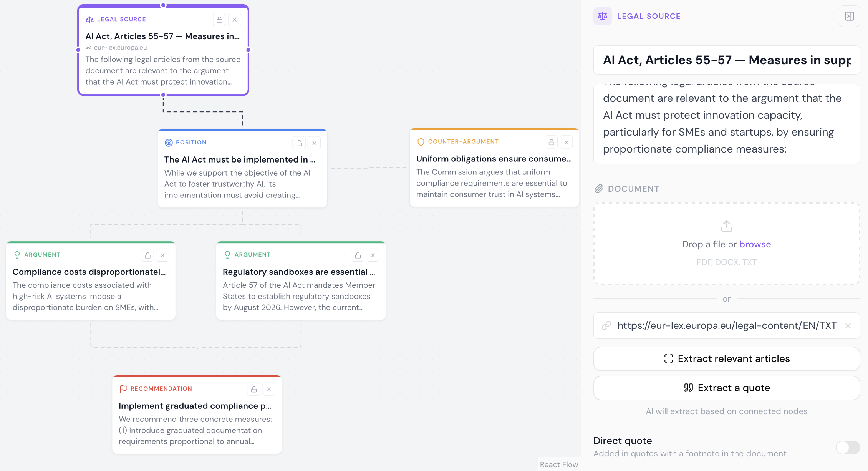The width and height of the screenshot is (868, 471).
Task: Remove the Position node
Action: [315, 143]
